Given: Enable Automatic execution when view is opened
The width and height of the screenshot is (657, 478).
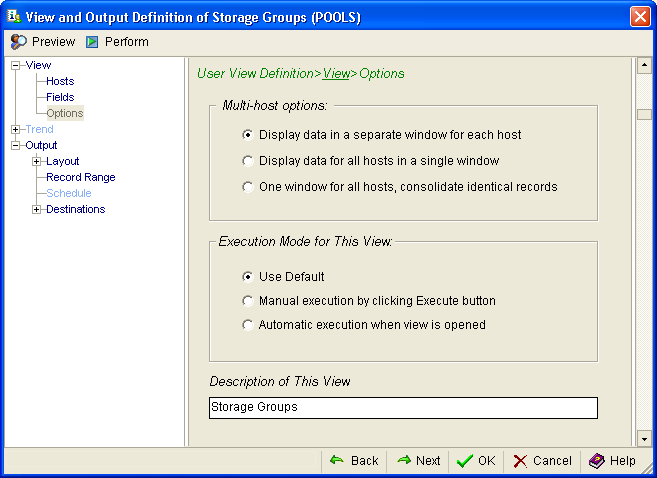Looking at the screenshot, I should click(x=248, y=325).
